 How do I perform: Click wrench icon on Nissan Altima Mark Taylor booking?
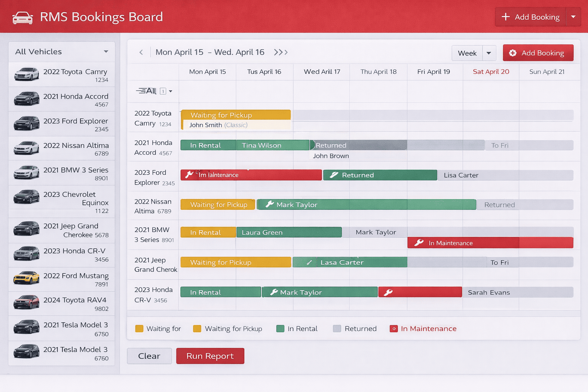269,204
